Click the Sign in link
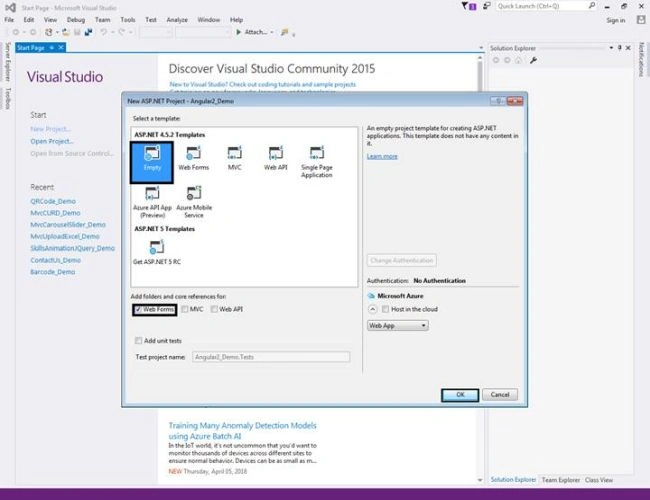This screenshot has width=650, height=500. 616,20
